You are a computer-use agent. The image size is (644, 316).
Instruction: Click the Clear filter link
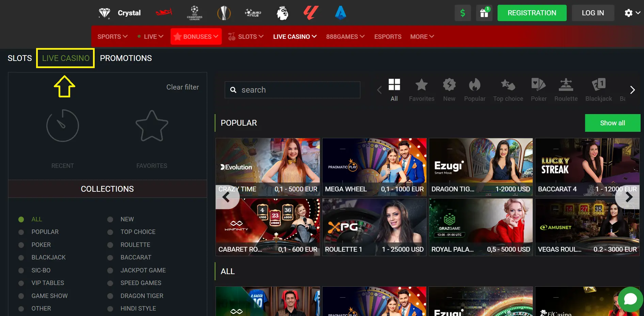click(183, 87)
